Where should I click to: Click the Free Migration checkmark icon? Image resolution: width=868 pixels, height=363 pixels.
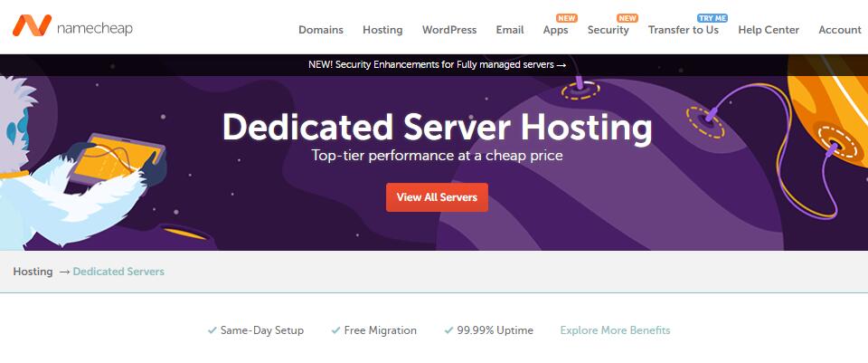(335, 330)
